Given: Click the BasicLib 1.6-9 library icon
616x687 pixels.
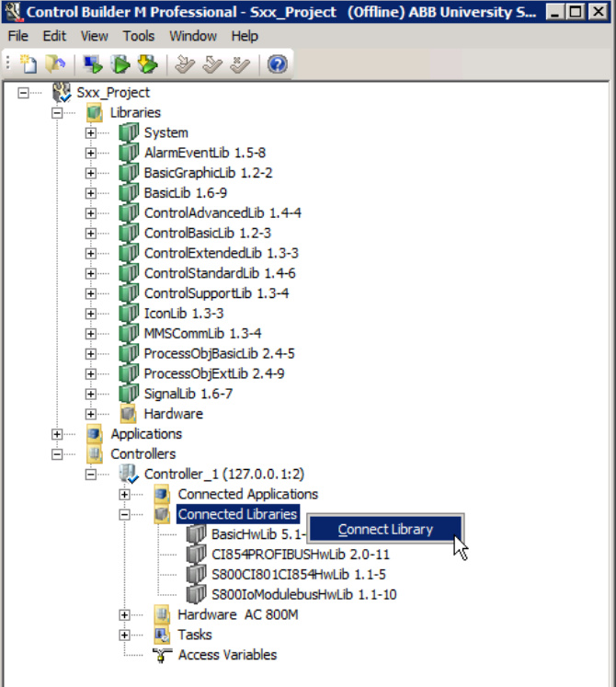Looking at the screenshot, I should coord(129,193).
